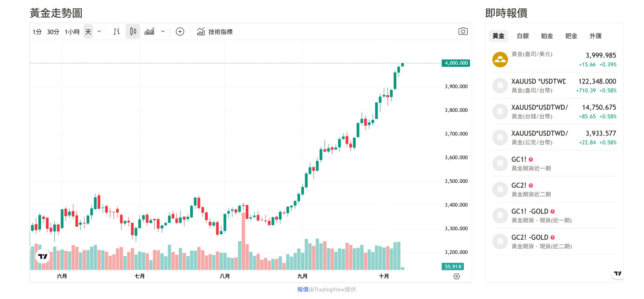Click the 報價 link under the chart
Image resolution: width=644 pixels, height=299 pixels.
click(303, 289)
